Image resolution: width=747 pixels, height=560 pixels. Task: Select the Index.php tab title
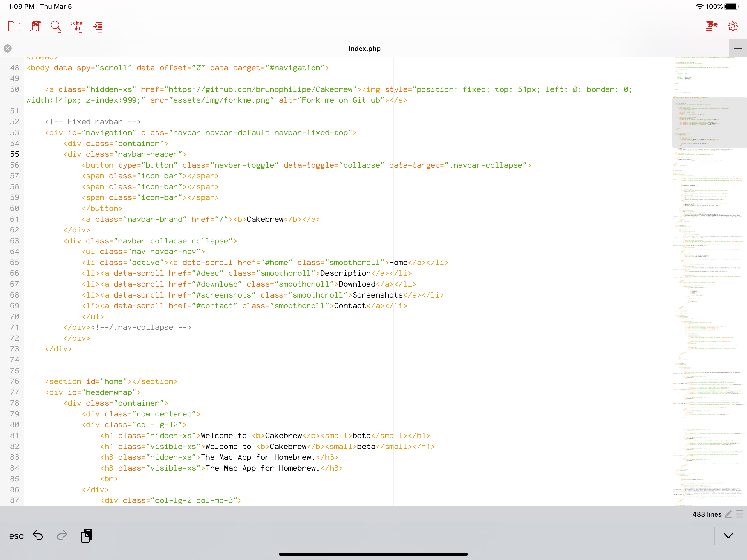click(x=364, y=49)
